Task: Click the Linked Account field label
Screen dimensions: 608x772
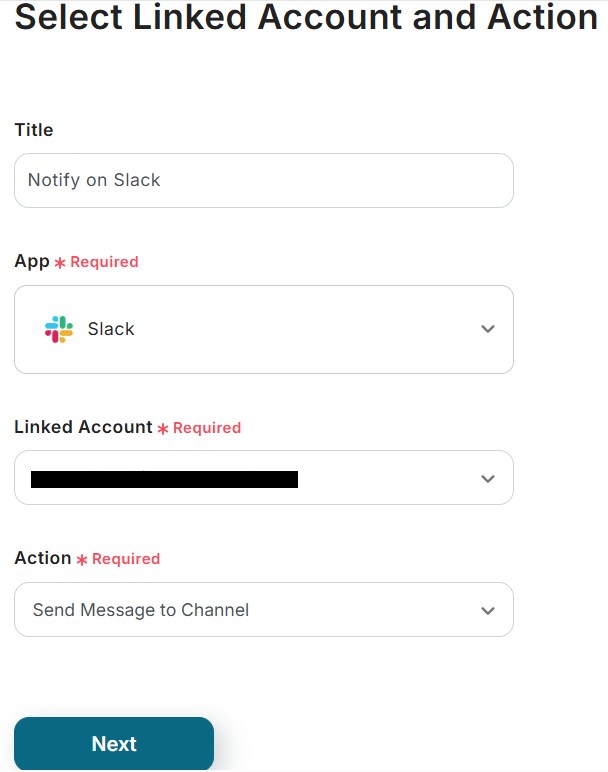Action: click(x=83, y=427)
